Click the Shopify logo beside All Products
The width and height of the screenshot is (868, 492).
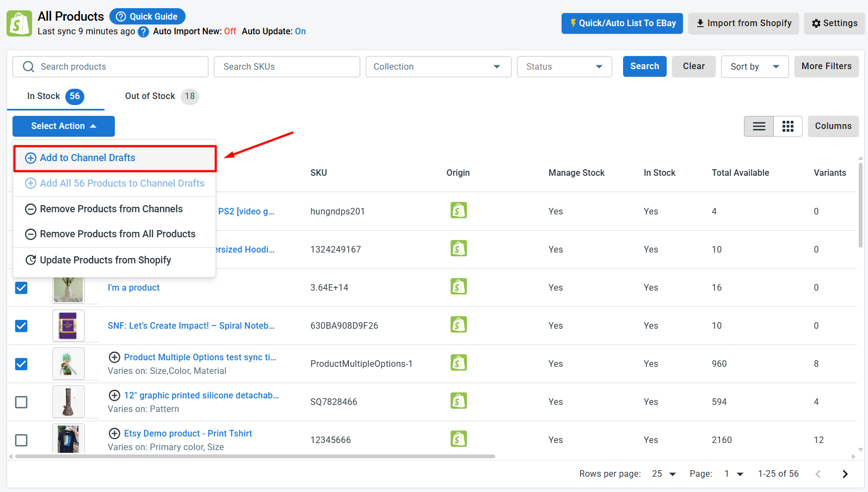click(19, 23)
